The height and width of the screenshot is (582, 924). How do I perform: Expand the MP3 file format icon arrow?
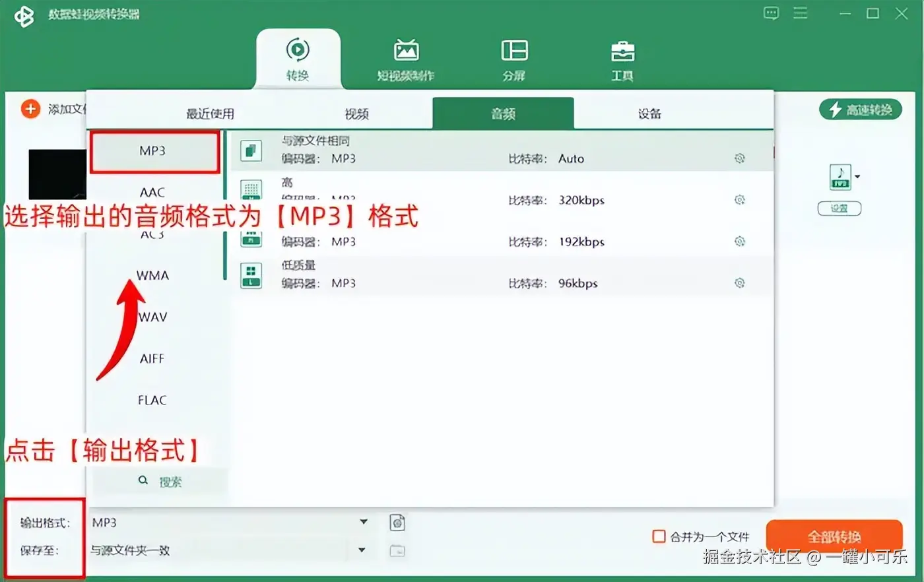(x=857, y=177)
